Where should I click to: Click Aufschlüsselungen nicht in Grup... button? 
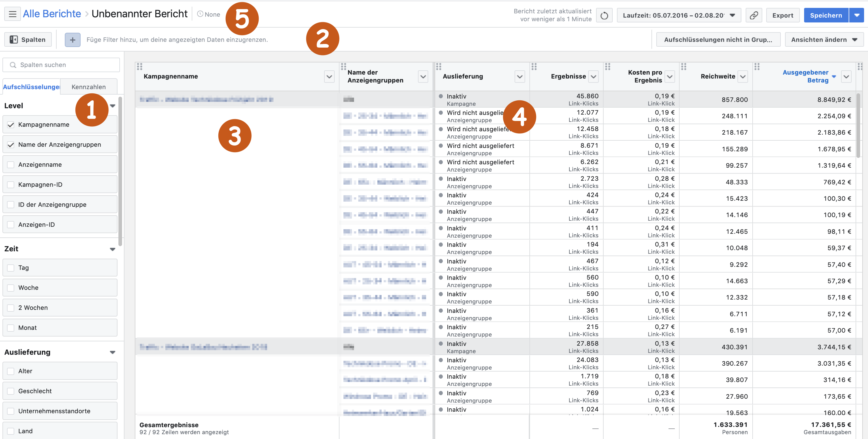coord(718,40)
